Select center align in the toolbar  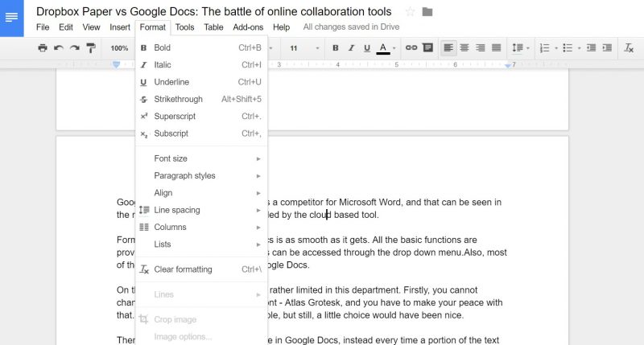464,48
